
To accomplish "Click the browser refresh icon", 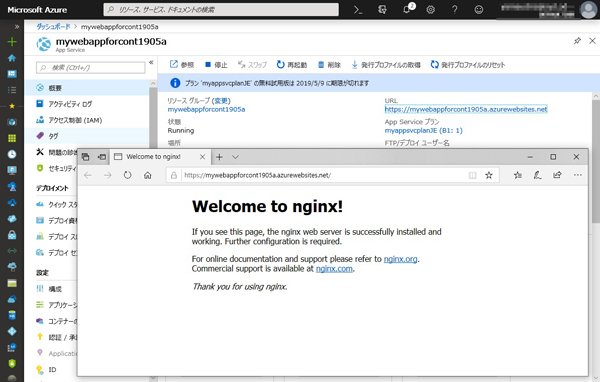I will tap(127, 175).
